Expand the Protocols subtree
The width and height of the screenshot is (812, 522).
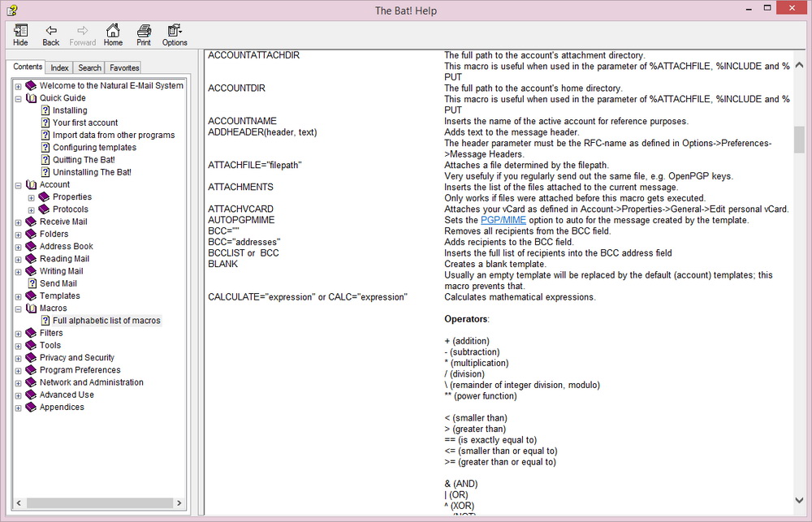point(31,210)
